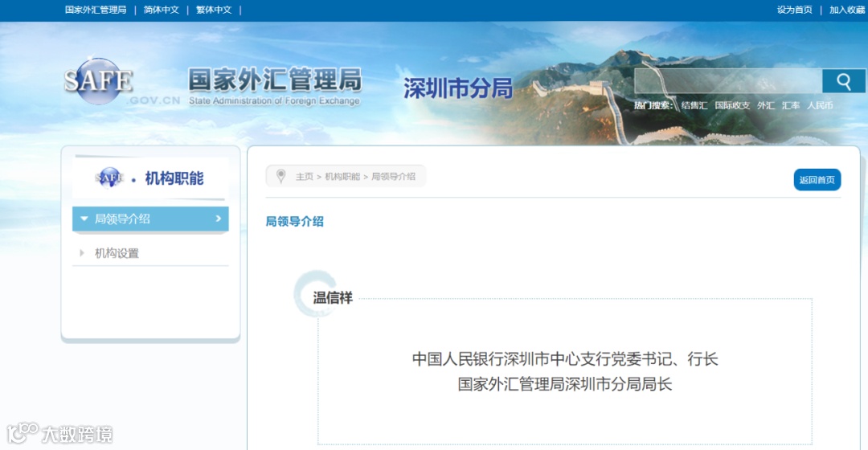This screenshot has width=868, height=450.
Task: Click text 中国人民银行深圳市中心支行党委书记、行长
Action: coord(565,359)
